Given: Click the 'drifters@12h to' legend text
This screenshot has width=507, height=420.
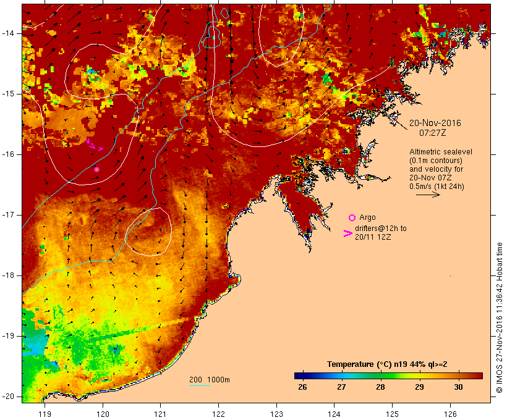Looking at the screenshot, I should [x=381, y=229].
